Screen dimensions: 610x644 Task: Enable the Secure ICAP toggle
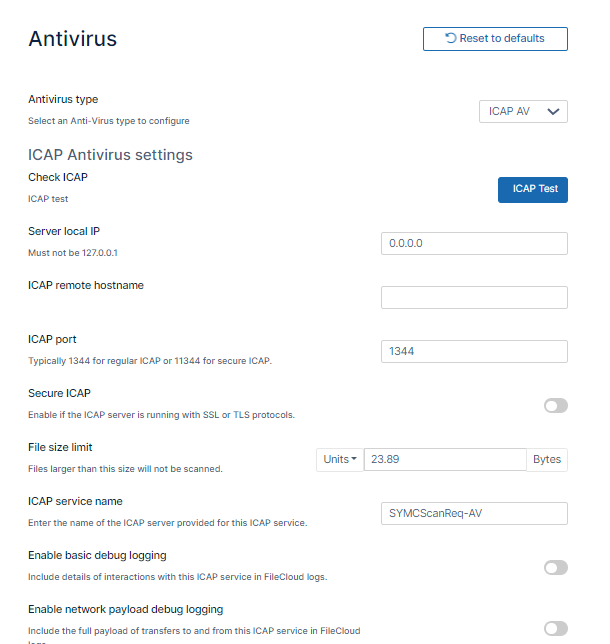click(555, 405)
